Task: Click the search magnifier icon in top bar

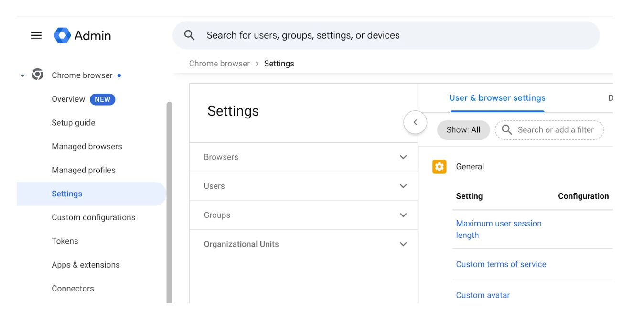Action: pyautogui.click(x=190, y=35)
